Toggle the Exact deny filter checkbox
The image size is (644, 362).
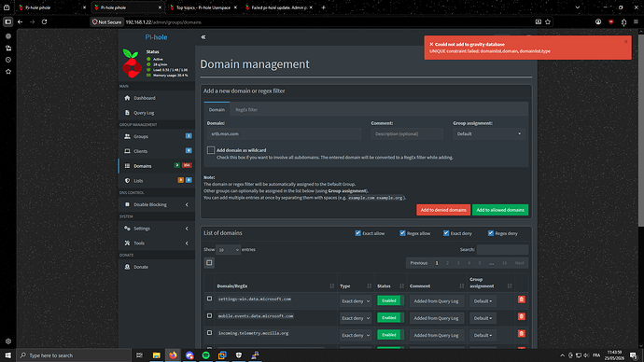pos(446,233)
